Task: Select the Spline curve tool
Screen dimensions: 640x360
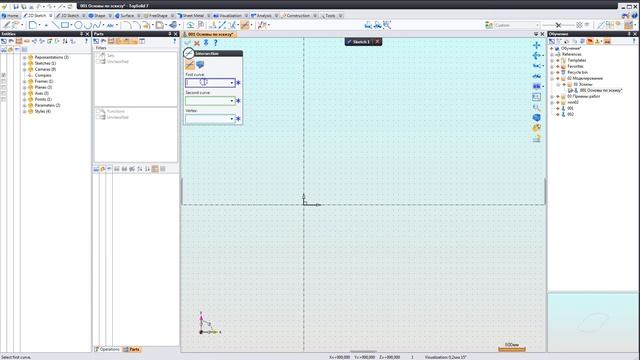Action: point(97,25)
